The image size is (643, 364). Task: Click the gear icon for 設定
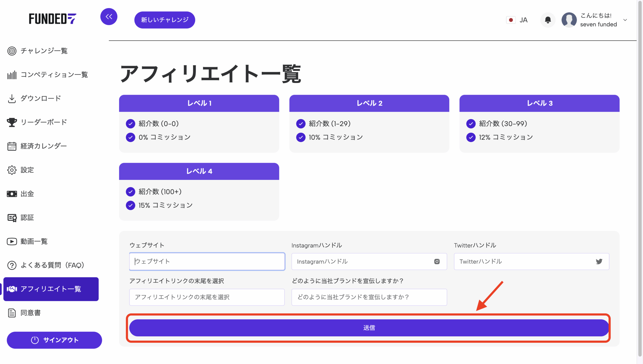pyautogui.click(x=12, y=170)
